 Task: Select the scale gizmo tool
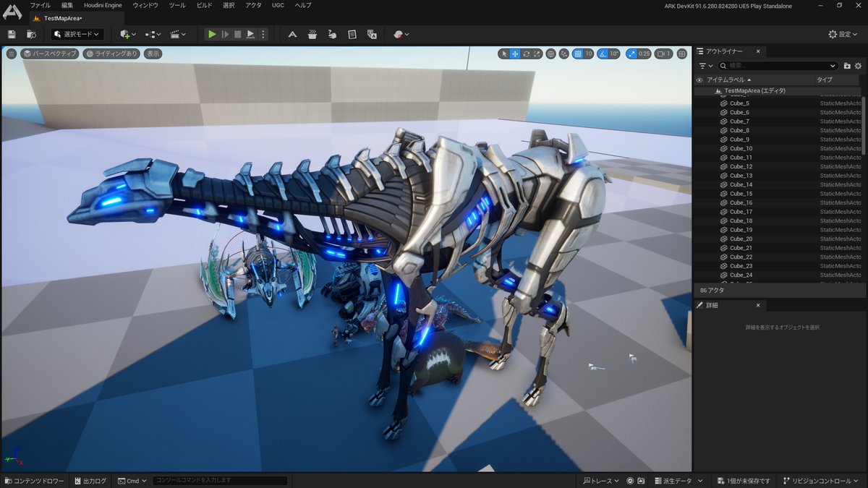537,53
